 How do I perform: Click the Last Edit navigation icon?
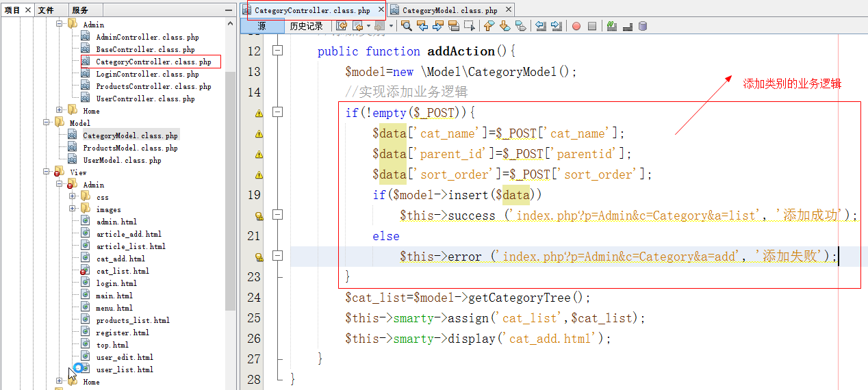[x=341, y=26]
